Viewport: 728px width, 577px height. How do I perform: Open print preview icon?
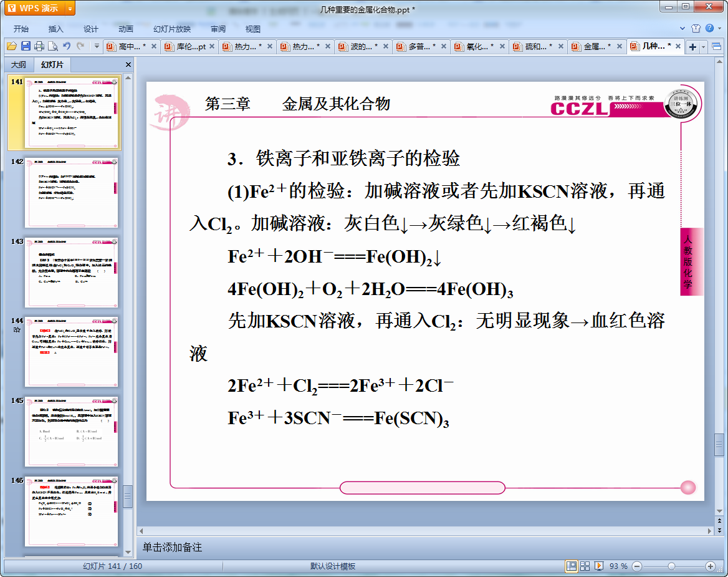[53, 46]
